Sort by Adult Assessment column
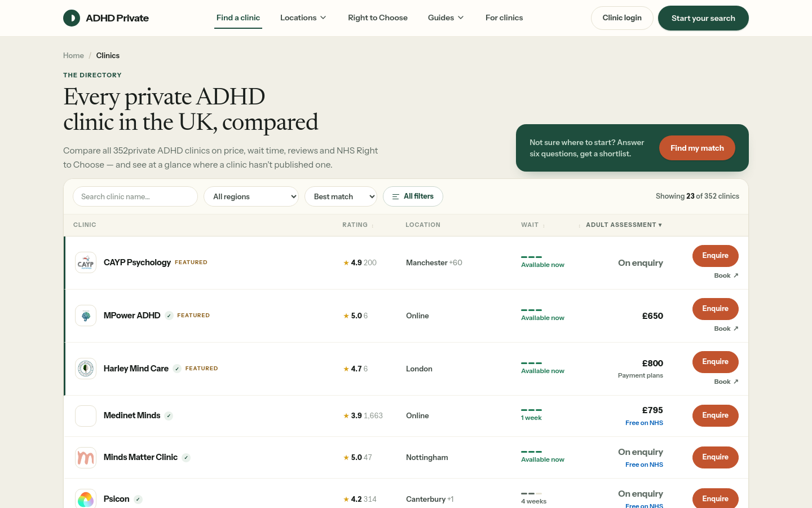This screenshot has height=508, width=812. click(624, 225)
